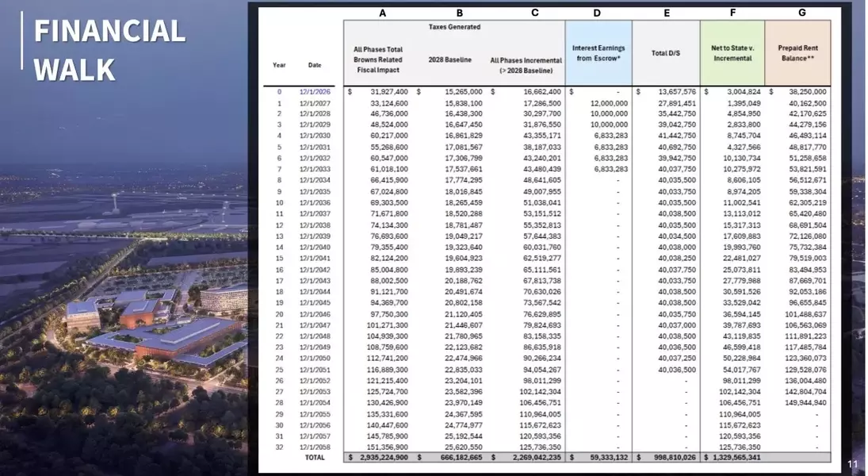Viewport: 868px width, 476px height.
Task: Click the FINANCIAL WALK slide title
Action: (x=109, y=49)
